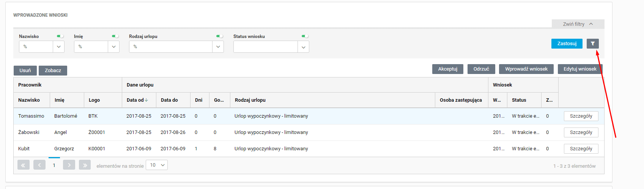The image size is (644, 189).
Task: Expand the Rodzaj urlopu dropdown
Action: 218,47
